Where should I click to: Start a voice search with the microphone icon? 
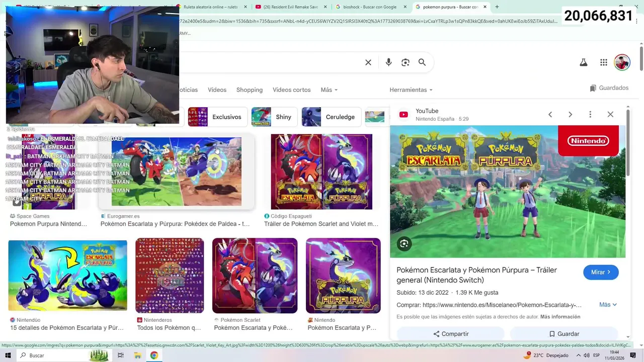388,62
